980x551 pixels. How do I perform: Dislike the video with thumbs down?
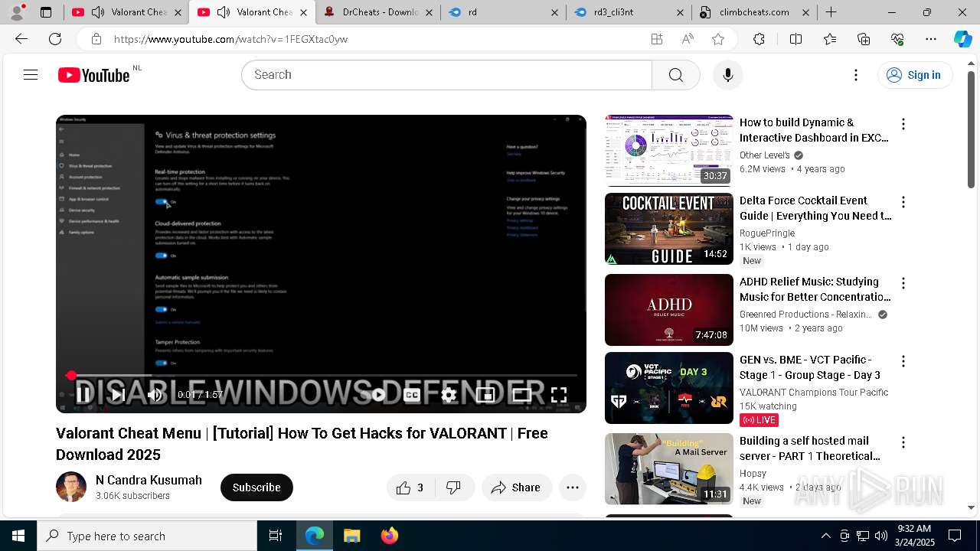click(454, 487)
